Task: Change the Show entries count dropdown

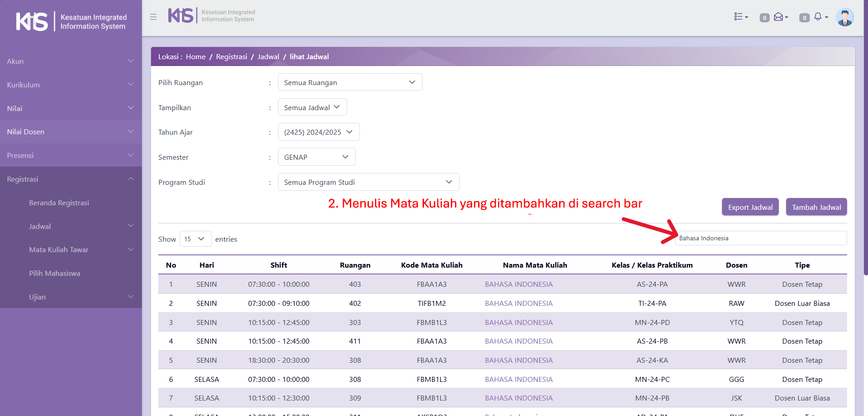Action: (x=195, y=239)
